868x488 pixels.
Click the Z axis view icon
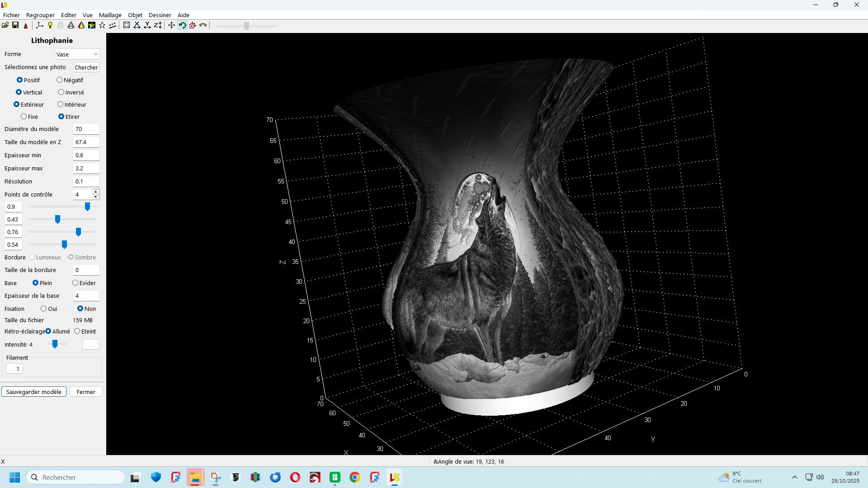tap(157, 25)
